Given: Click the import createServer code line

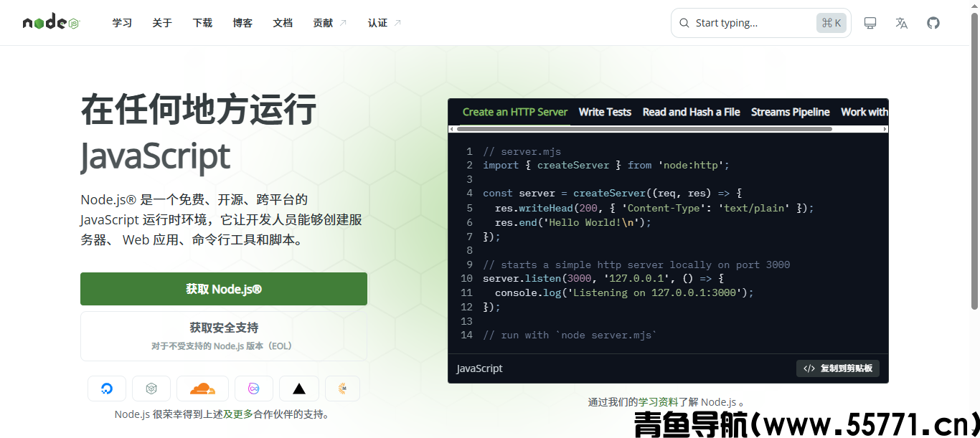Looking at the screenshot, I should (x=606, y=165).
